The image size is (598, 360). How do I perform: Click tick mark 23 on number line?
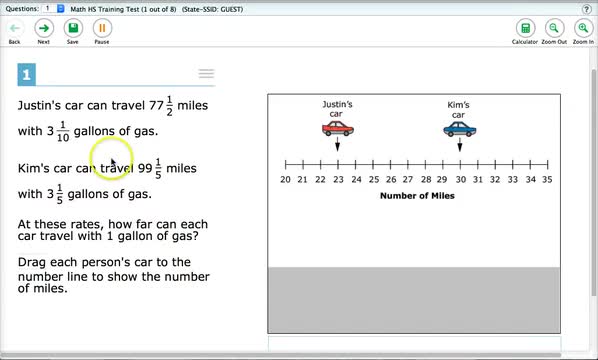coord(338,165)
